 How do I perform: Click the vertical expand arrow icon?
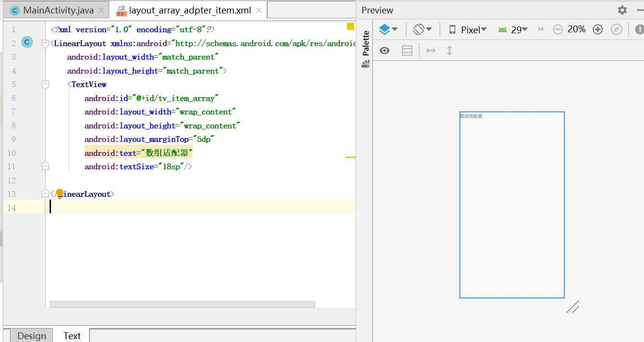pyautogui.click(x=450, y=51)
